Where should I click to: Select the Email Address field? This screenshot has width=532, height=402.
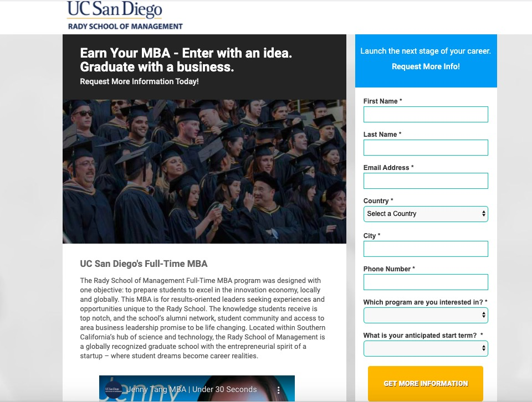(426, 181)
